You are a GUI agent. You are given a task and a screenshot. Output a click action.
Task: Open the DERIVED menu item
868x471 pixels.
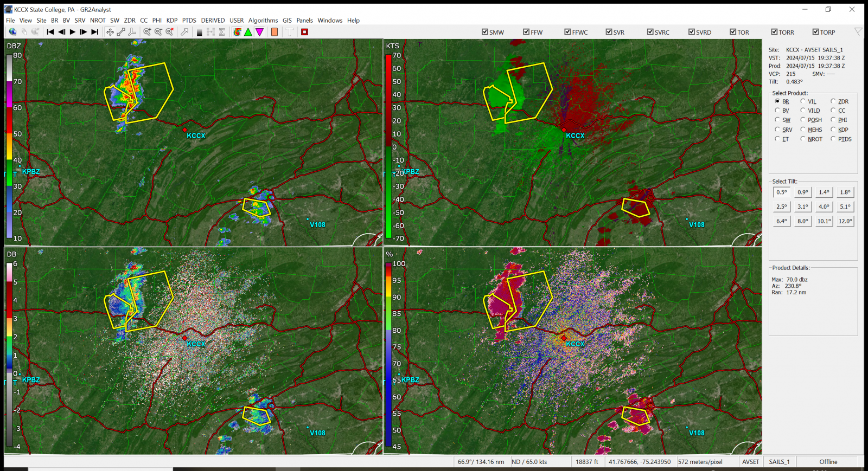(213, 21)
